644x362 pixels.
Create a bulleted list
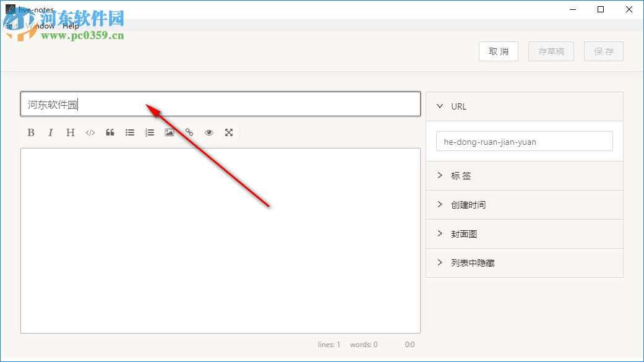pos(130,132)
